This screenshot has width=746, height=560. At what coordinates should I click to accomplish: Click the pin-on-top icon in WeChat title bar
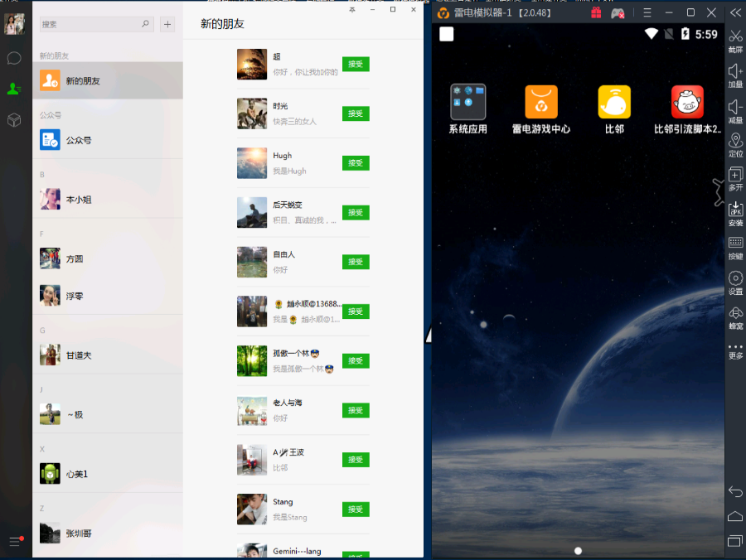pyautogui.click(x=352, y=9)
